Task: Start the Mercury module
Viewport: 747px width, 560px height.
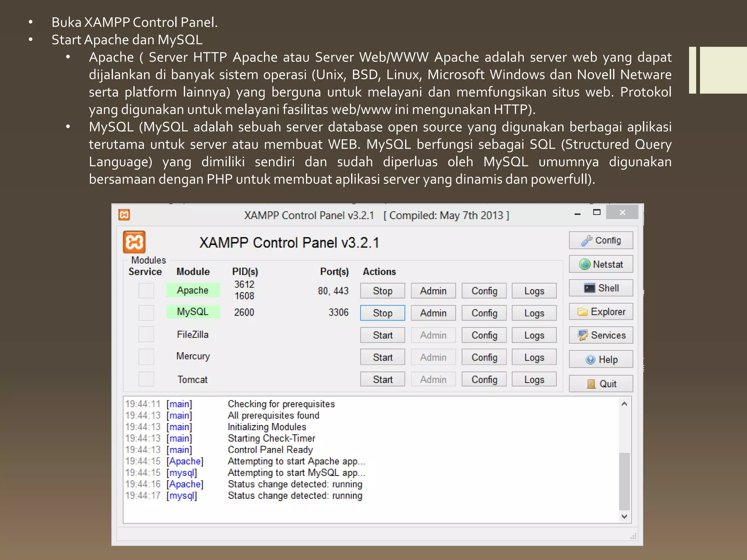Action: [x=383, y=357]
